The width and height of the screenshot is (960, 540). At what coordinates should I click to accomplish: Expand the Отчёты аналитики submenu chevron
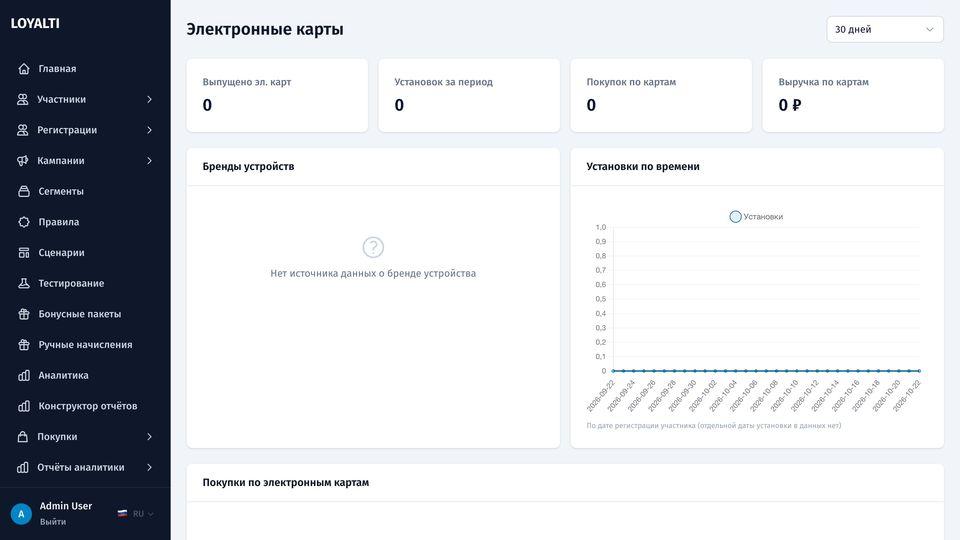pos(149,467)
